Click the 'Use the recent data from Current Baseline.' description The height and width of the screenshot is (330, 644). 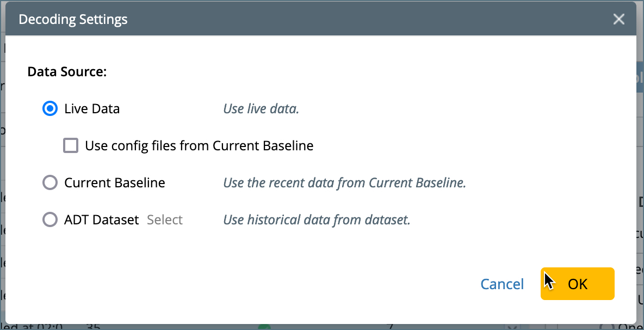[x=344, y=183]
